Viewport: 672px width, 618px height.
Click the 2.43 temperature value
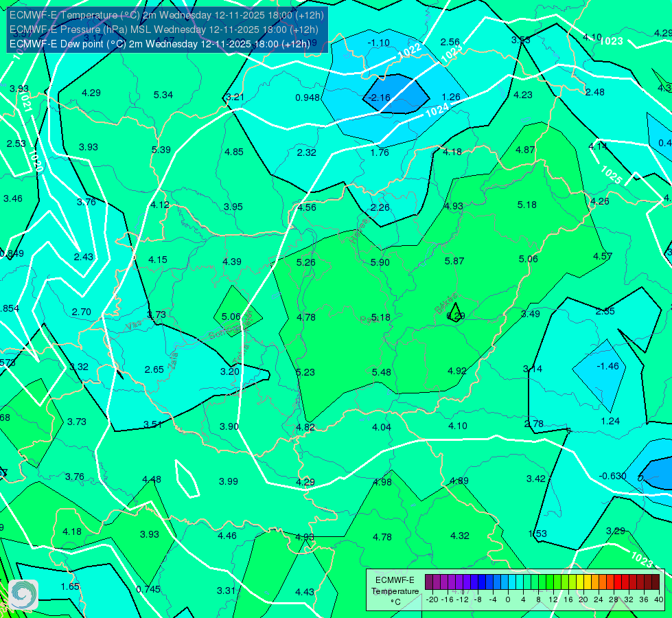84,257
